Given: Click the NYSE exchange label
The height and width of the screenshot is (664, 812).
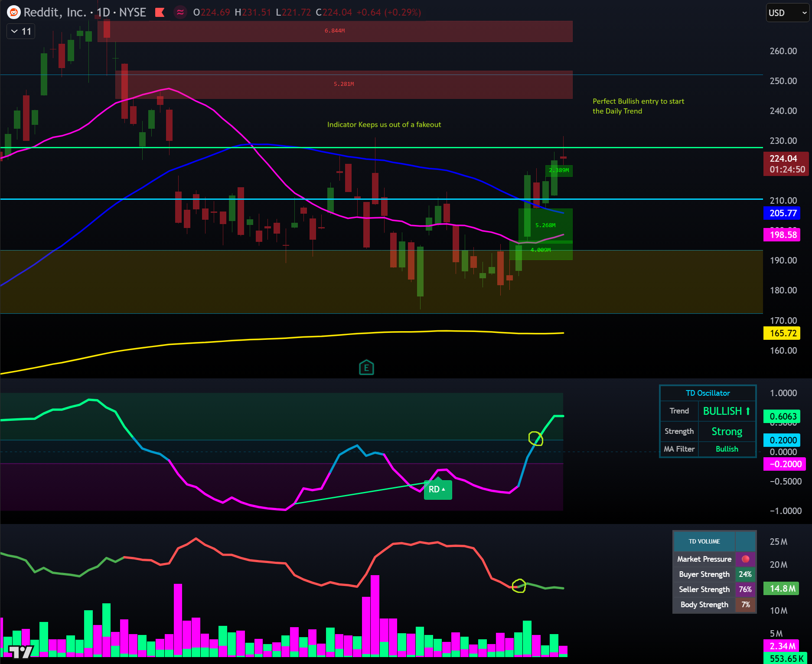Looking at the screenshot, I should point(134,13).
